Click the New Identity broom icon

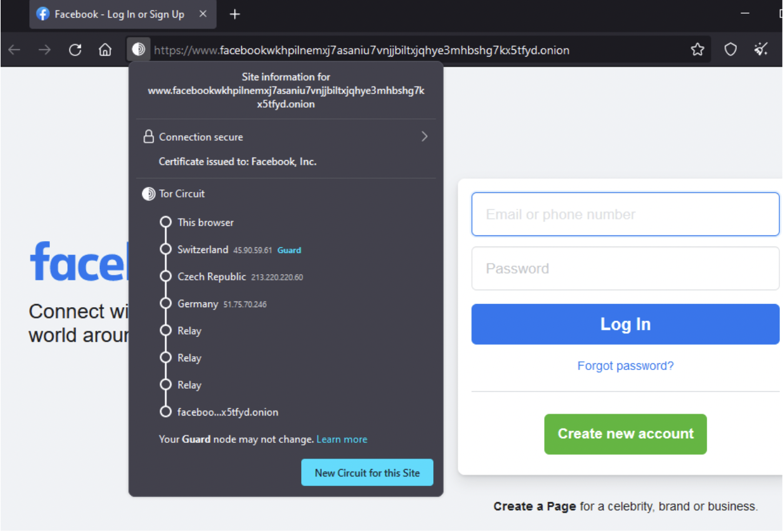(x=761, y=50)
